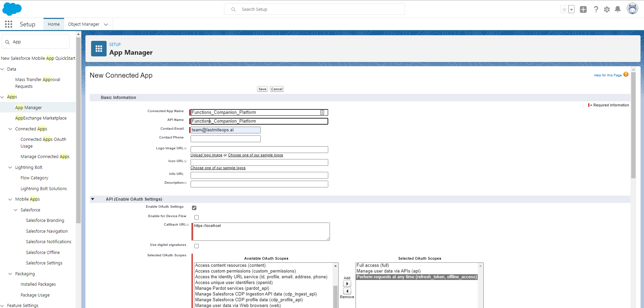This screenshot has width=644, height=308.
Task: Click the App Manager header icon
Action: (x=99, y=49)
